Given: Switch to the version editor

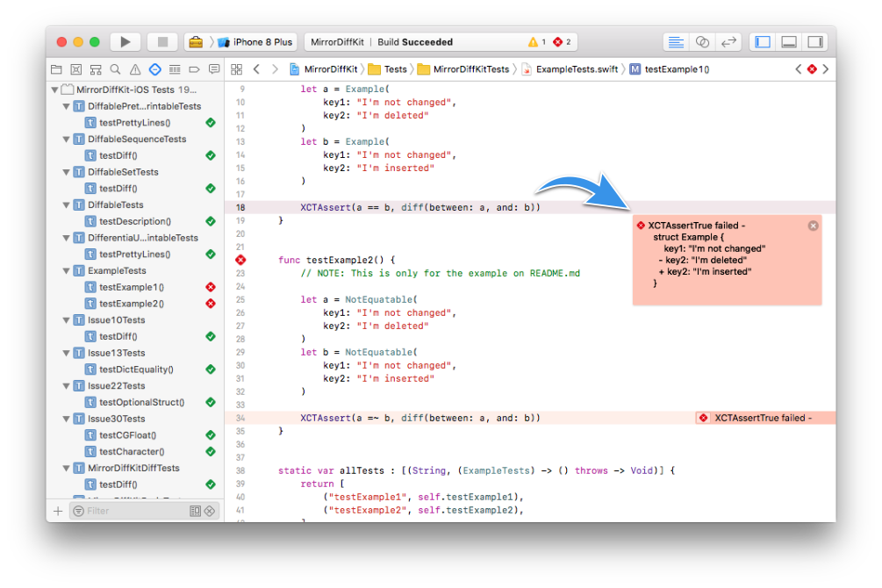Looking at the screenshot, I should (728, 41).
